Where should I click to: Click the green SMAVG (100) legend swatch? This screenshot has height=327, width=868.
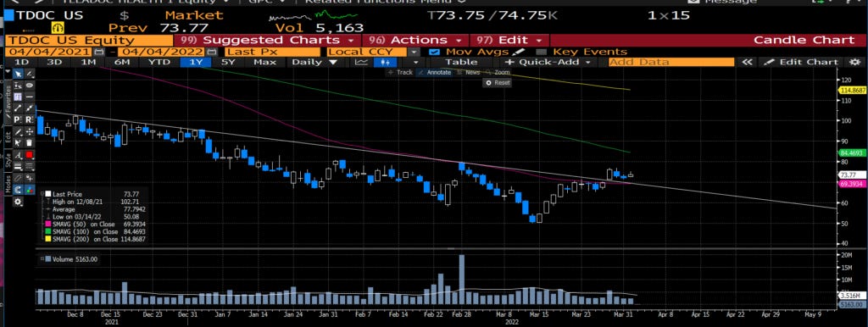[x=48, y=232]
